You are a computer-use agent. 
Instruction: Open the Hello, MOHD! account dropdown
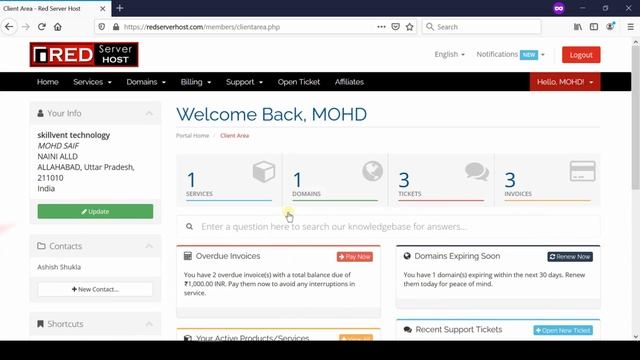565,82
